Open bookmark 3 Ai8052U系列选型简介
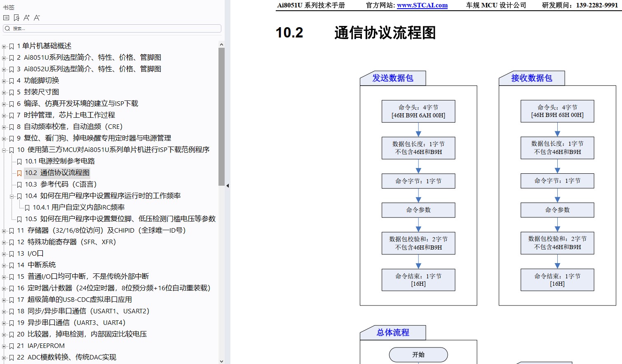This screenshot has width=622, height=364. tap(89, 69)
